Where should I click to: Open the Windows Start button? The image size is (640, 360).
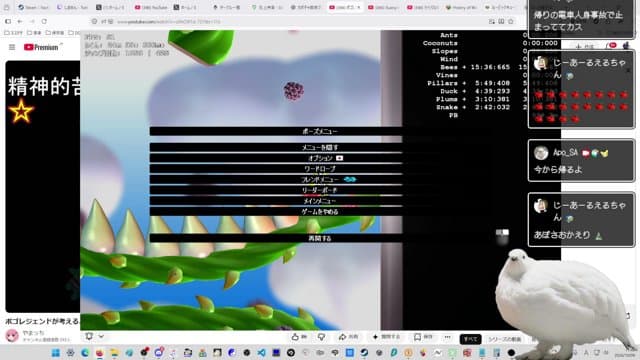tap(56, 353)
